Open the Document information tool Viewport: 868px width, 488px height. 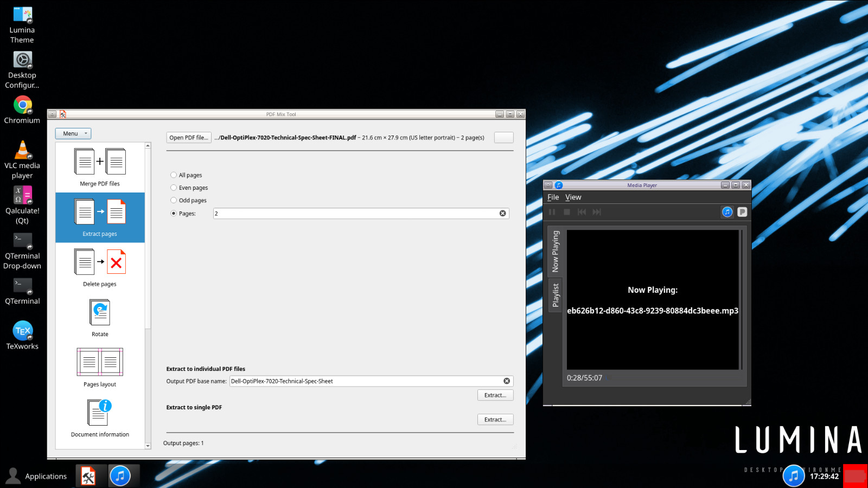click(100, 418)
